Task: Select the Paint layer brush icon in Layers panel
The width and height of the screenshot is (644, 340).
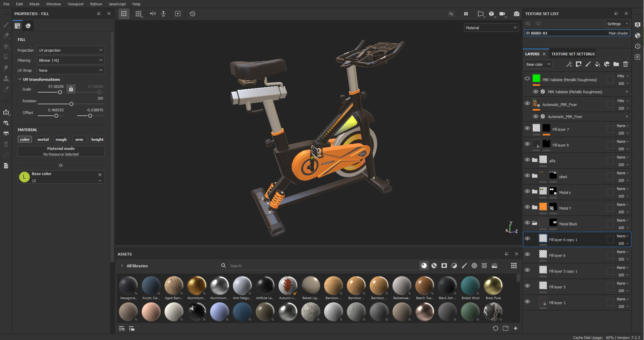Action: 588,64
